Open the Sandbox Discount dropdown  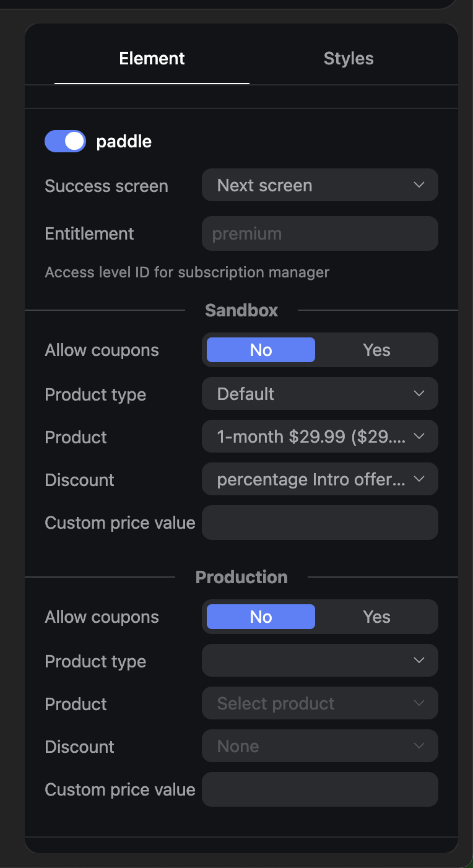click(319, 479)
